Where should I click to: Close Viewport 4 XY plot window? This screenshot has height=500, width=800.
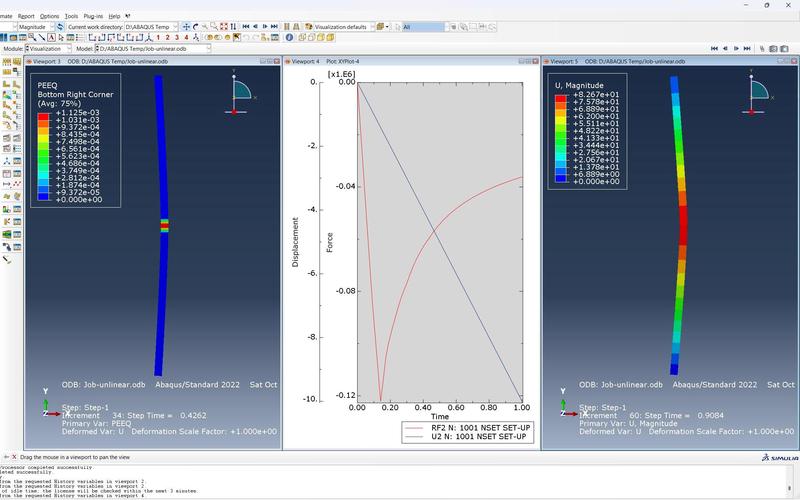tap(535, 61)
